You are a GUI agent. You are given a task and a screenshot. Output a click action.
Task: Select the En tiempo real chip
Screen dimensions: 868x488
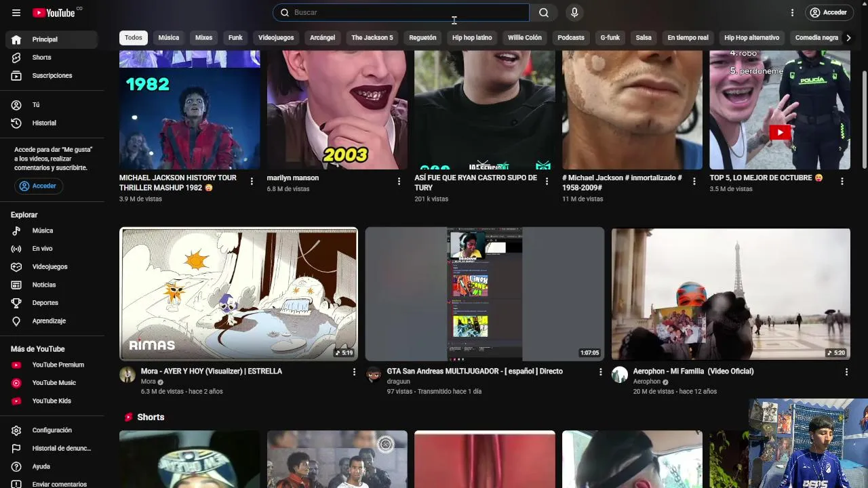pos(688,38)
